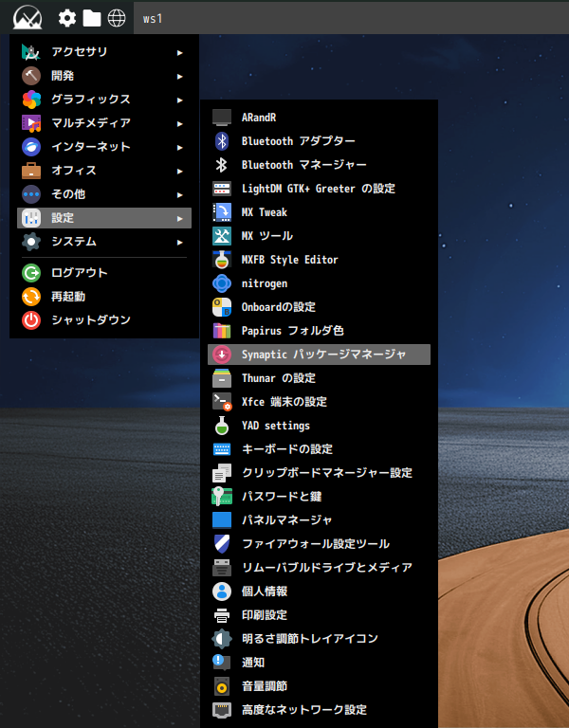Open the アクセサリ menu category

tap(104, 52)
